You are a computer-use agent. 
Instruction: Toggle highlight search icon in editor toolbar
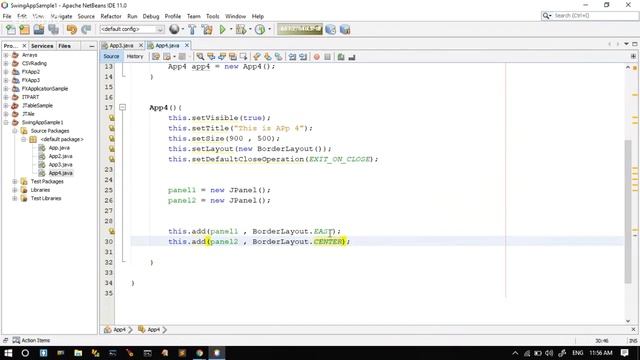click(233, 57)
